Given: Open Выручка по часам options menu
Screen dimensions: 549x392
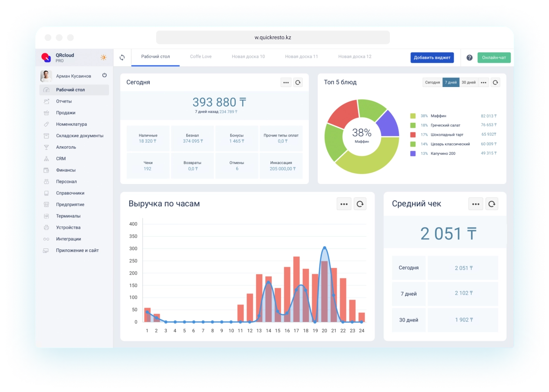Looking at the screenshot, I should 344,204.
